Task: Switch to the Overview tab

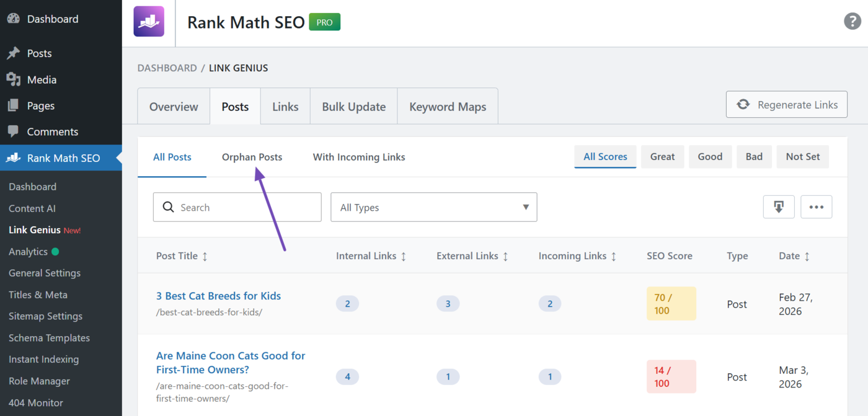Action: coord(174,107)
